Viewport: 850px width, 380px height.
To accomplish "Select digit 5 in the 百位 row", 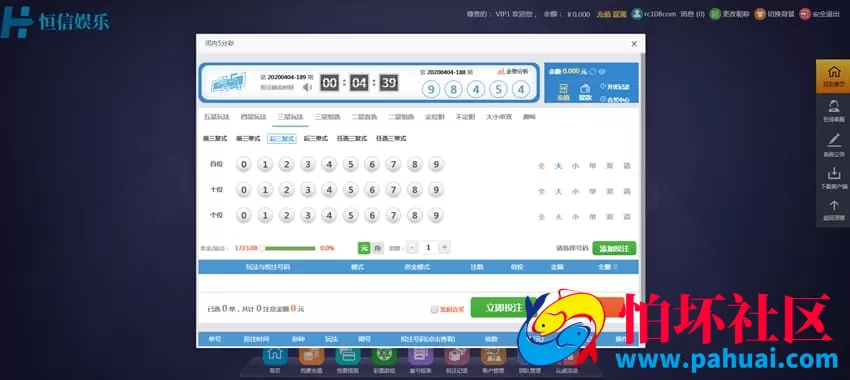I will tap(350, 164).
